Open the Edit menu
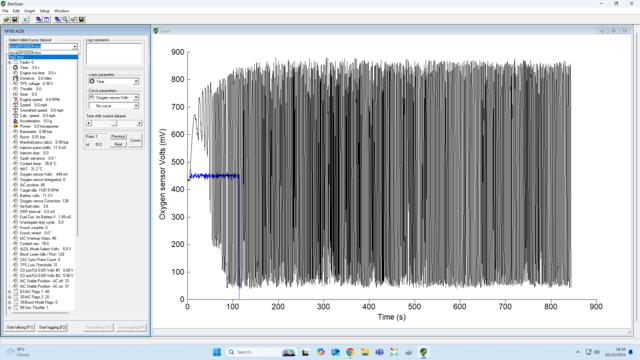The image size is (640, 360). tap(16, 11)
